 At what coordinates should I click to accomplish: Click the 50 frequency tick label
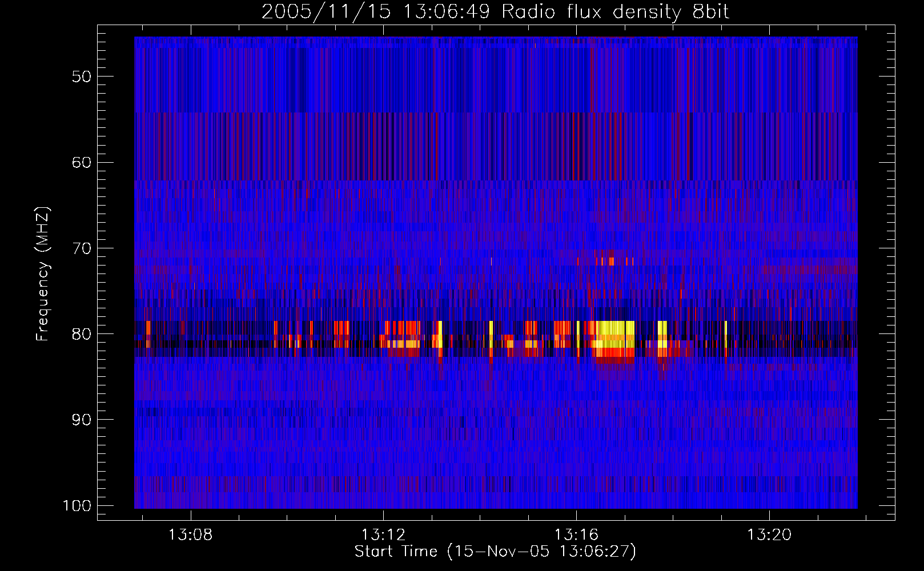pyautogui.click(x=82, y=77)
